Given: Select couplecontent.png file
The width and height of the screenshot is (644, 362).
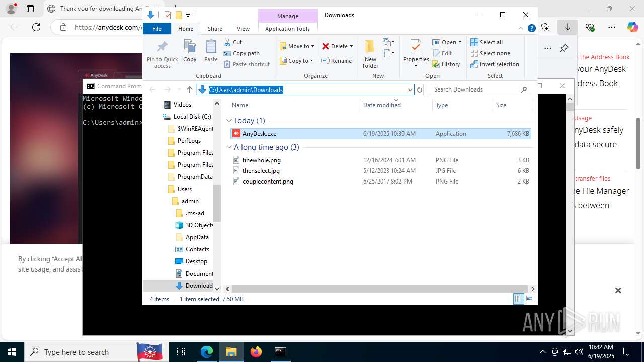Looking at the screenshot, I should pyautogui.click(x=380, y=182).
